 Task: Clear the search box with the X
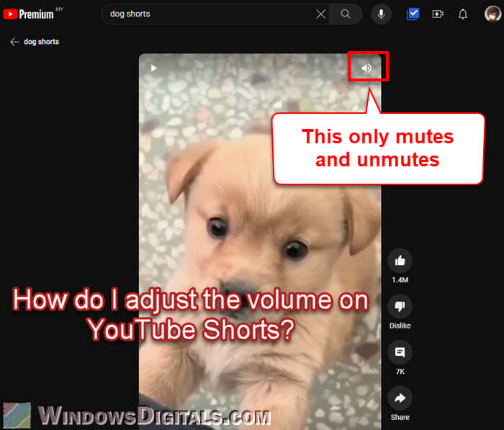pyautogui.click(x=320, y=14)
